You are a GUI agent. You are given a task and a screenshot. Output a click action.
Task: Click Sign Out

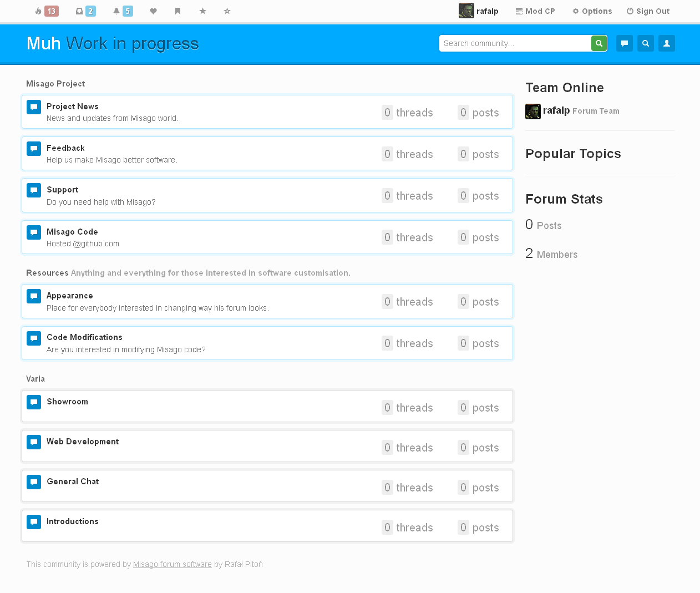(x=648, y=11)
